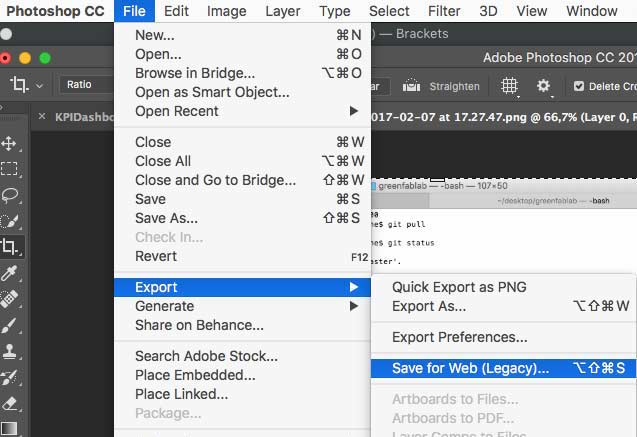637x437 pixels.
Task: Select the Move tool
Action: point(10,144)
